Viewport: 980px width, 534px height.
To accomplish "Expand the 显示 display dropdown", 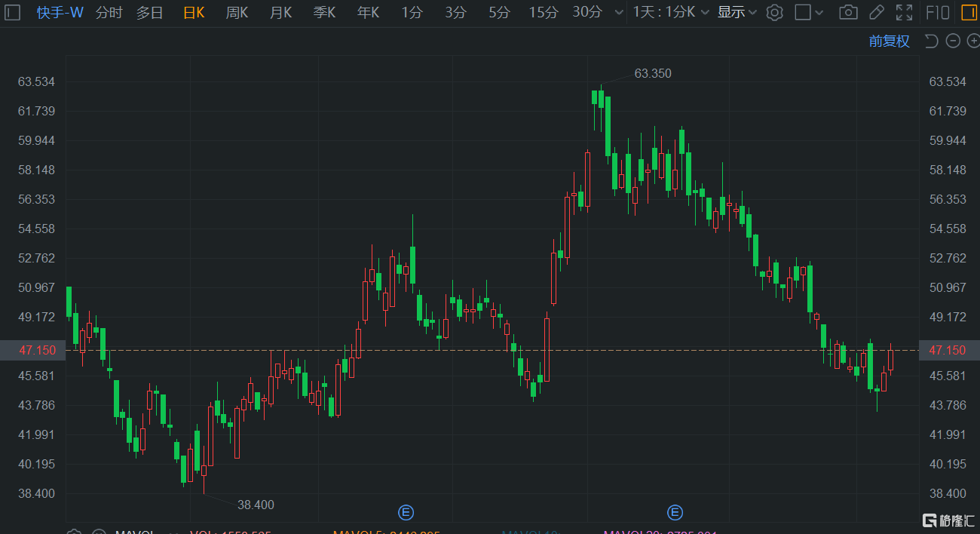I will (x=737, y=12).
